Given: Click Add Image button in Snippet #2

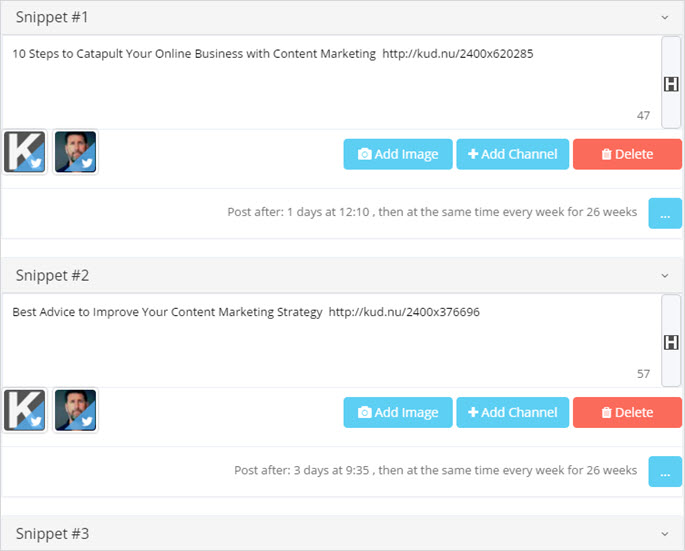Looking at the screenshot, I should 398,412.
